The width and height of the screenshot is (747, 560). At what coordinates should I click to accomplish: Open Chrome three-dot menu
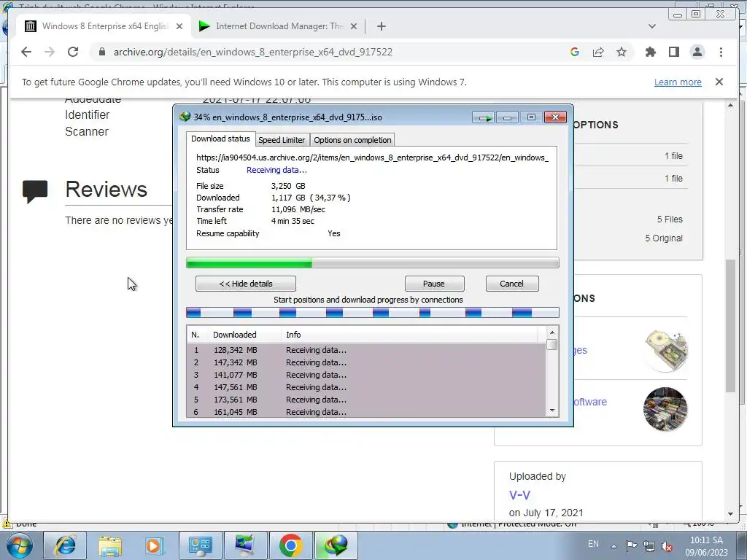721,52
